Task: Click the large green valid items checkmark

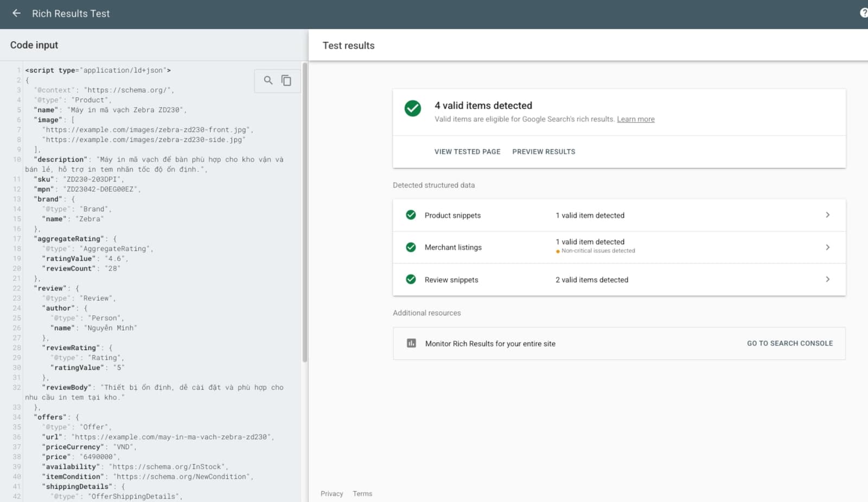Action: point(413,108)
